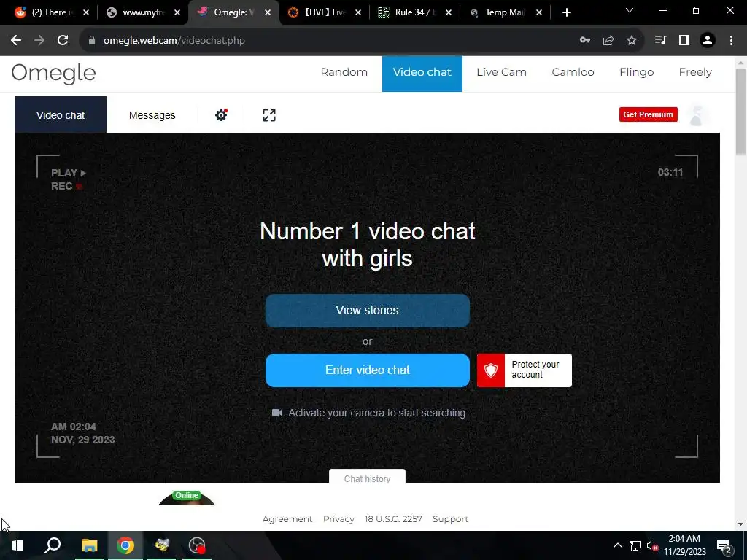Open the Camloo nav item
The height and width of the screenshot is (560, 747).
573,72
